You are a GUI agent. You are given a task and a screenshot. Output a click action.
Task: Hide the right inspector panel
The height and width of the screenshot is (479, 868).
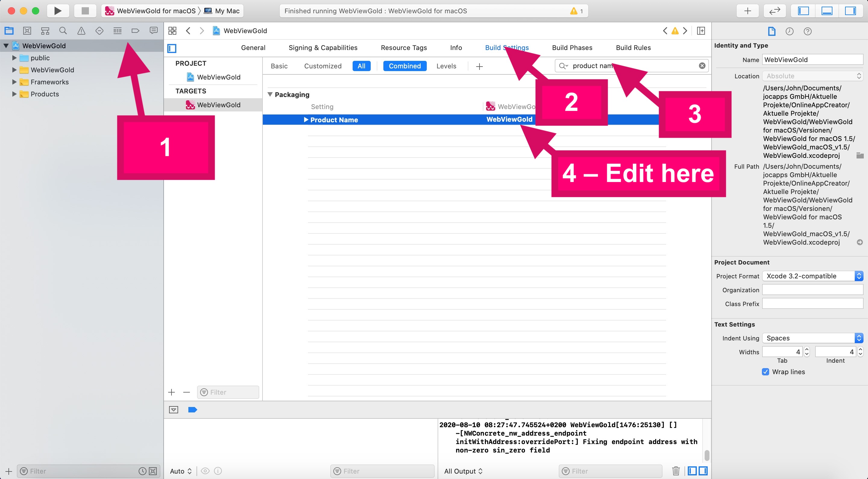[x=850, y=11]
